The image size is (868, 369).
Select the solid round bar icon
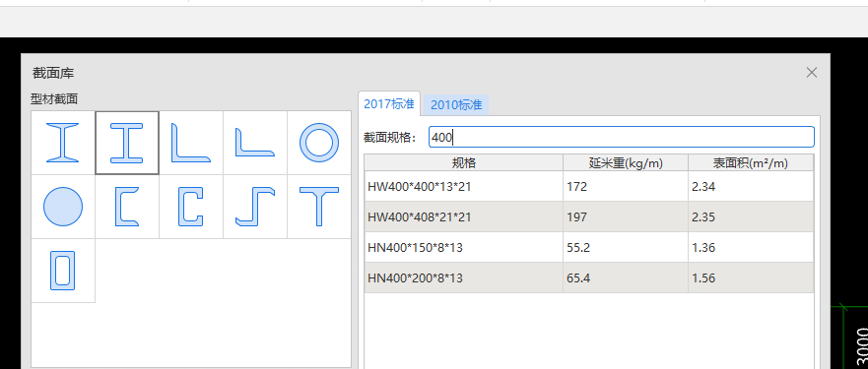[x=63, y=207]
